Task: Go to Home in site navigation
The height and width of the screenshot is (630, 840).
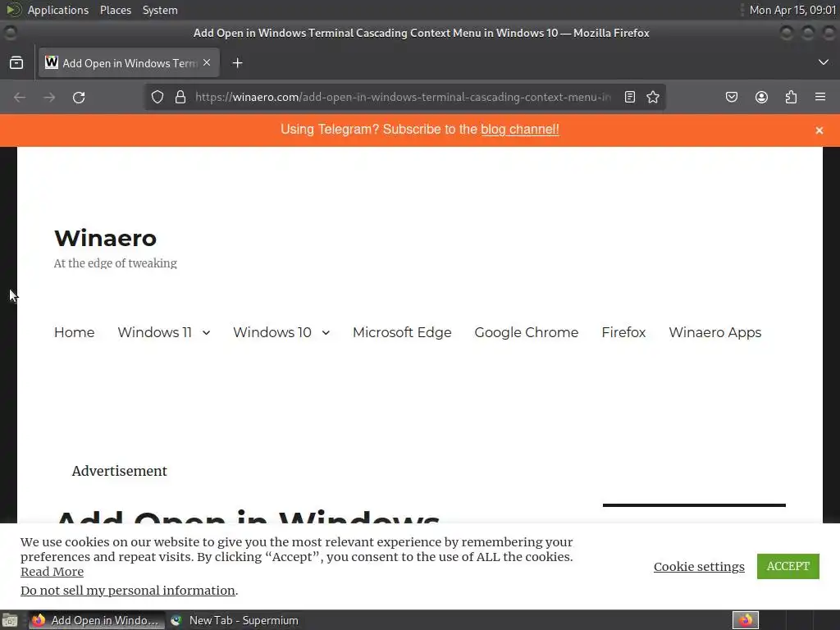Action: (75, 332)
